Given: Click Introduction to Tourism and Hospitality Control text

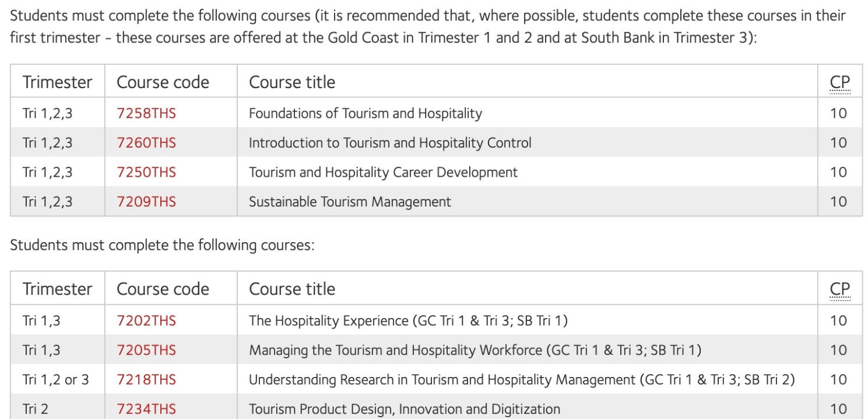Looking at the screenshot, I should click(390, 143).
